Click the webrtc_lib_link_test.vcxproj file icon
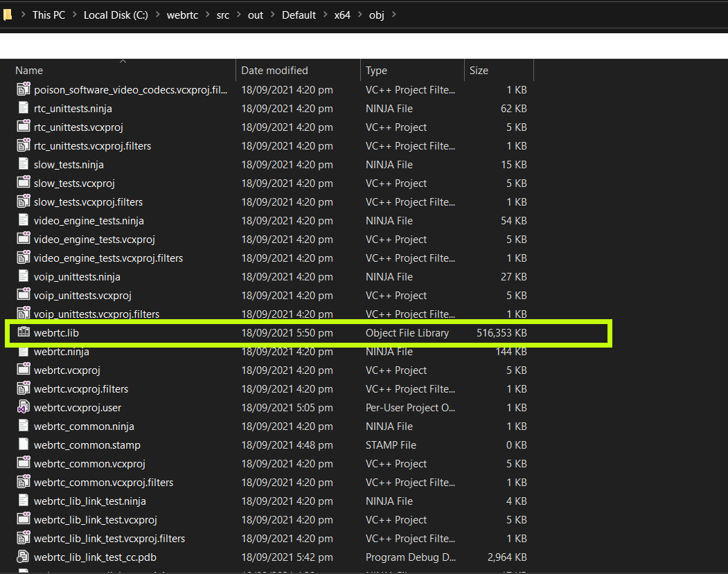The image size is (728, 574). [24, 519]
